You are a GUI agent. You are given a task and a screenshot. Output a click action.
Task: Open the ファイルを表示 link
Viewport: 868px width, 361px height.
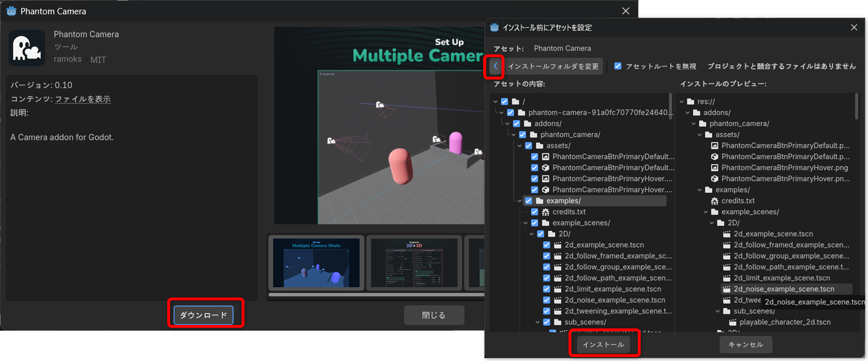(x=83, y=99)
